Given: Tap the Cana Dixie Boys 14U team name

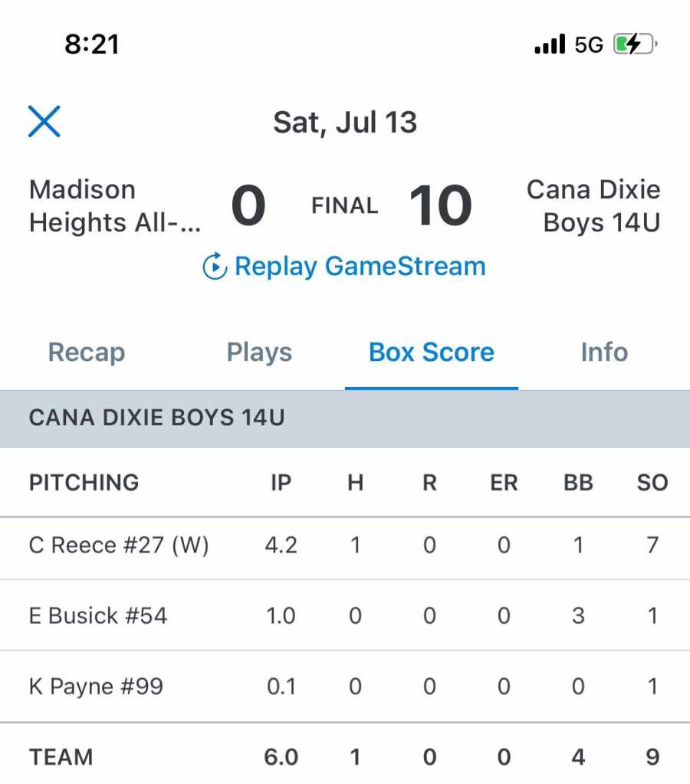Looking at the screenshot, I should tap(593, 206).
